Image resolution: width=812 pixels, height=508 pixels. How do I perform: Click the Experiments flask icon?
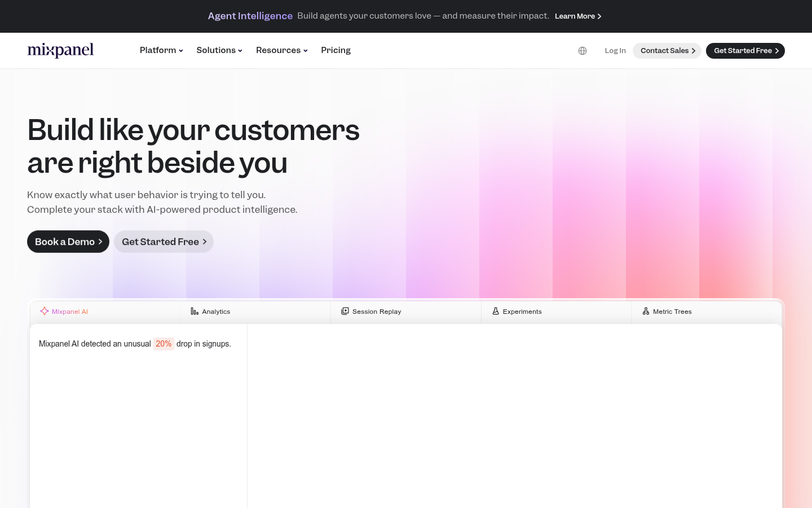point(496,311)
